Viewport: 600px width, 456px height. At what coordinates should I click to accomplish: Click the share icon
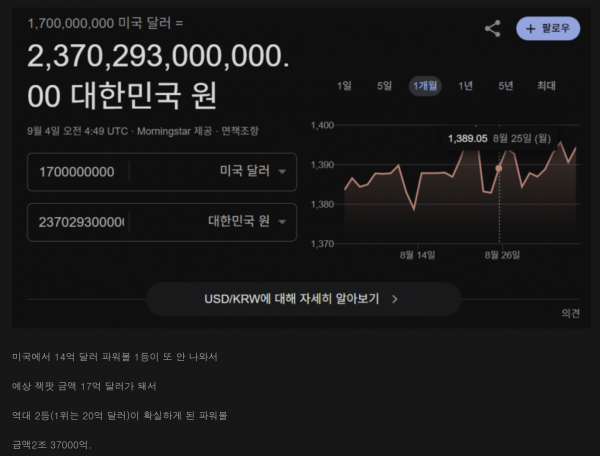click(x=492, y=29)
